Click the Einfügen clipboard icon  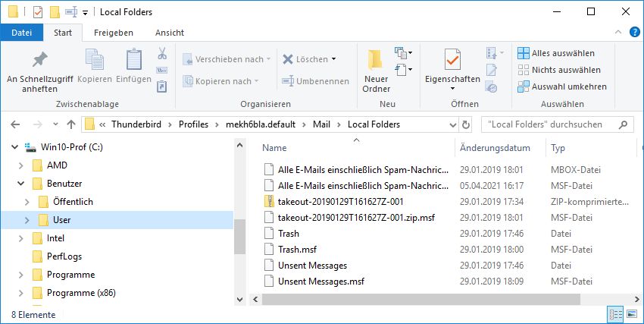pyautogui.click(x=133, y=68)
